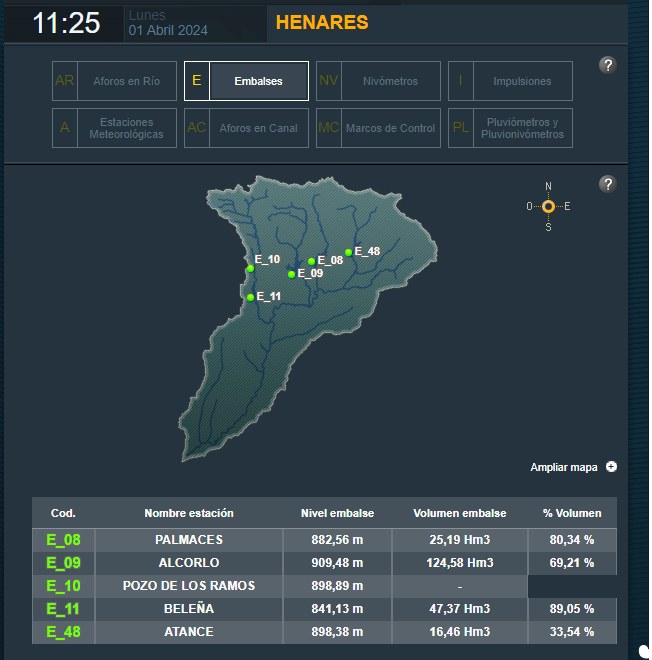Open the help icon beside the station type filters
Screen dimensions: 652x660
click(x=607, y=65)
